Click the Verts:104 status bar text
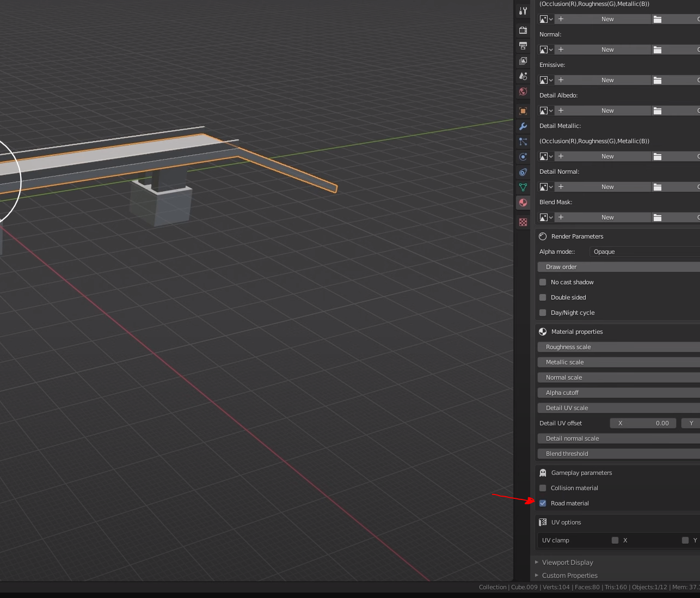 pos(556,587)
